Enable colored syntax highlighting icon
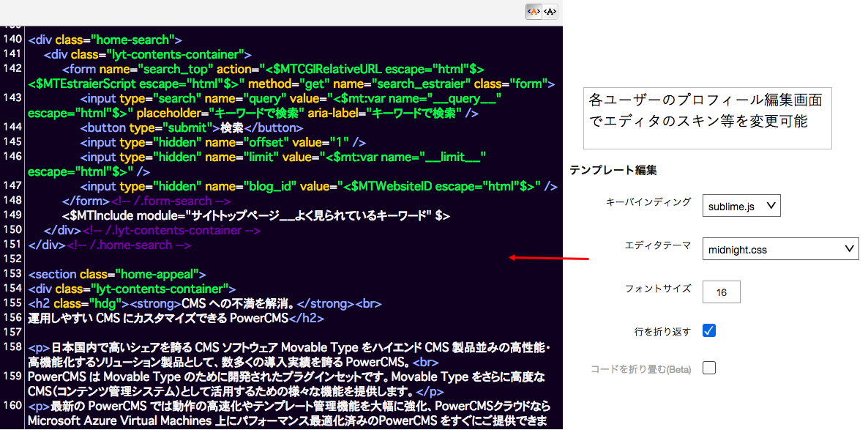The image size is (868, 430). (x=534, y=12)
